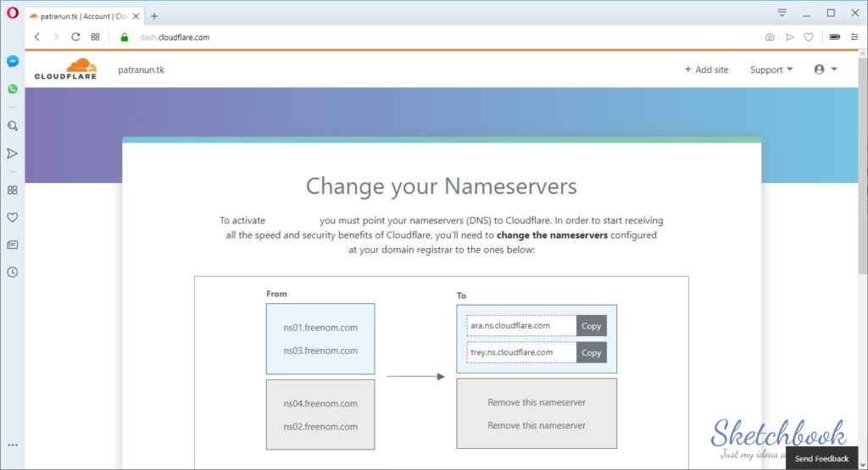Open a new tab with plus button

pos(154,16)
